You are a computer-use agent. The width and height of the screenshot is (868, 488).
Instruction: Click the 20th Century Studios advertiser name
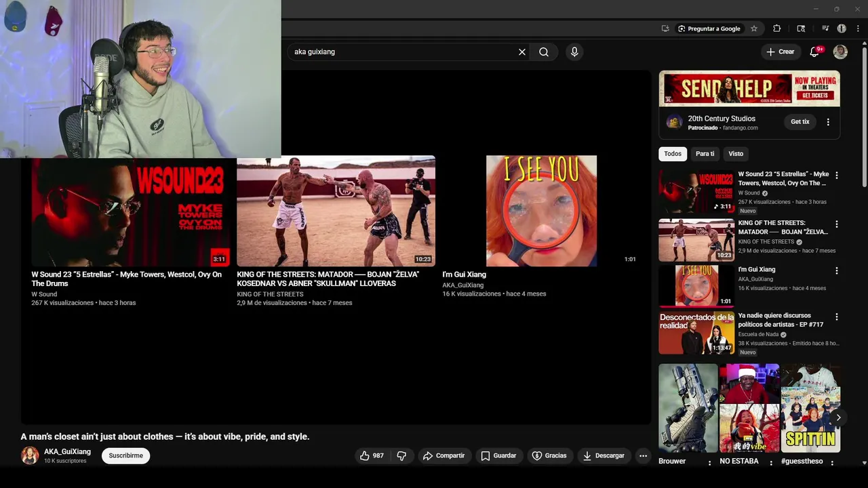click(722, 119)
